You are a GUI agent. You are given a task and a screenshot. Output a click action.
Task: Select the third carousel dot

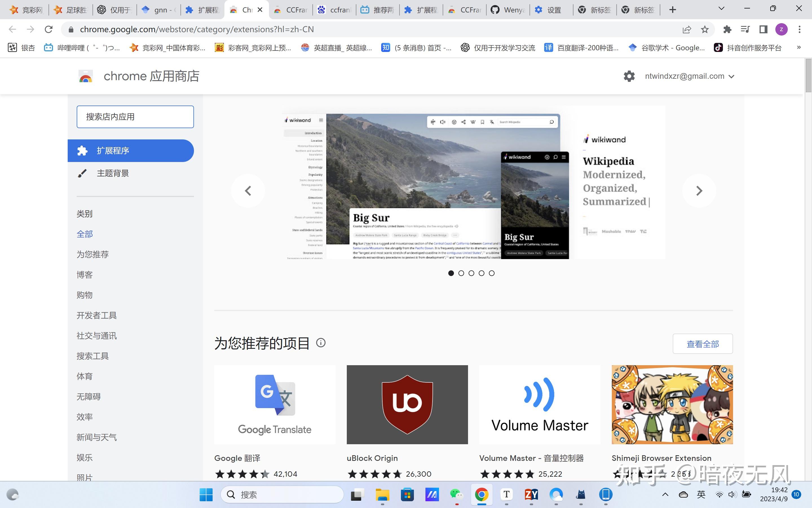[471, 273]
